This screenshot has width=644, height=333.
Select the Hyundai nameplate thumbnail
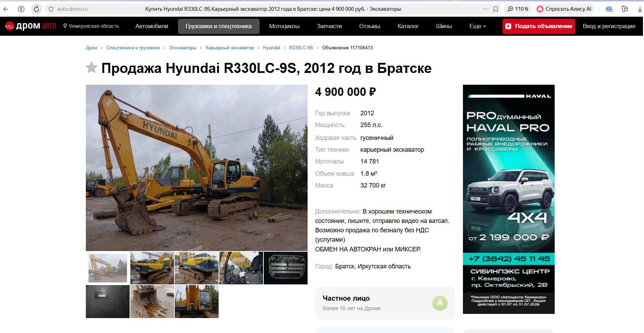(x=285, y=268)
